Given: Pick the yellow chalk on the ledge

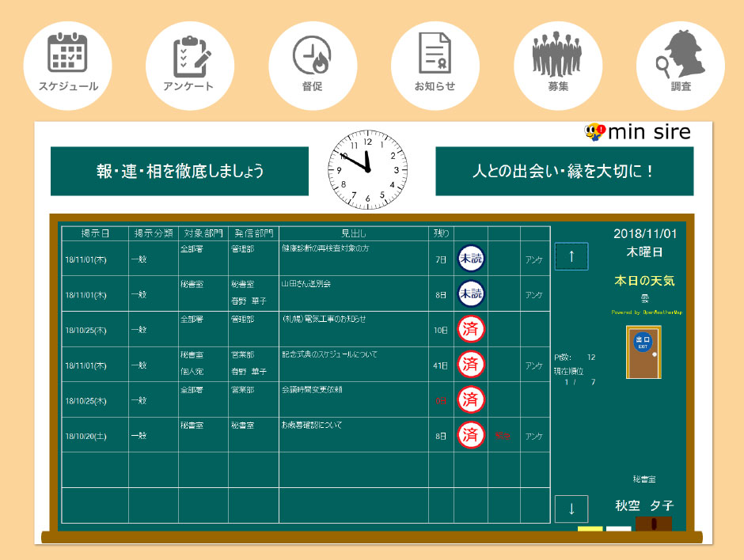Looking at the screenshot, I should (x=590, y=528).
